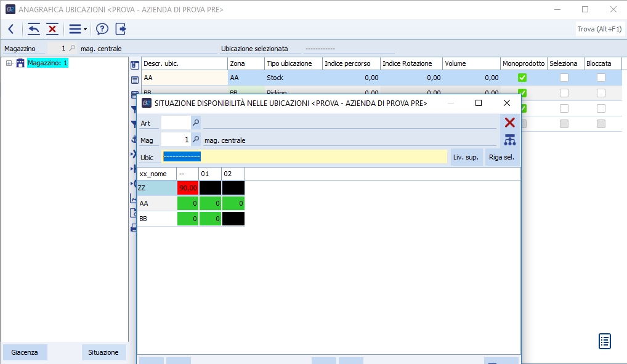Click the Situazione button

click(x=103, y=352)
